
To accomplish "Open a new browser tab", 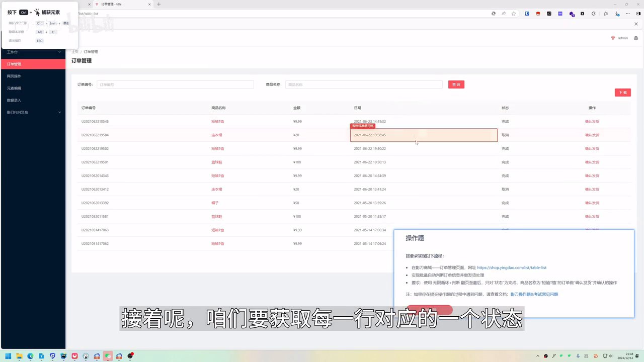I will coord(159,4).
